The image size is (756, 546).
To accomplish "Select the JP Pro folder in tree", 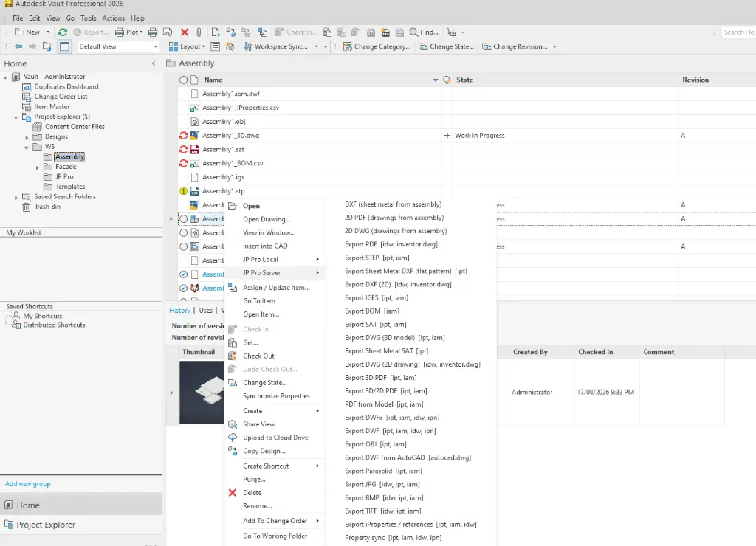I will pos(64,177).
